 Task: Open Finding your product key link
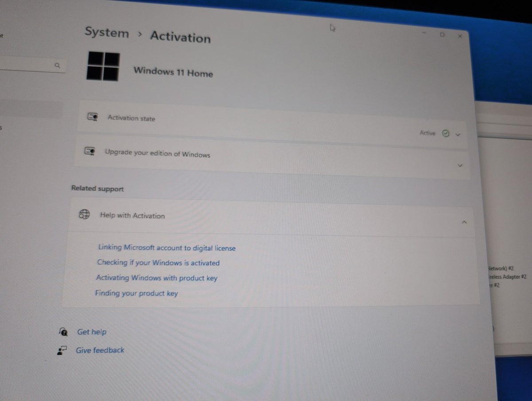point(136,293)
